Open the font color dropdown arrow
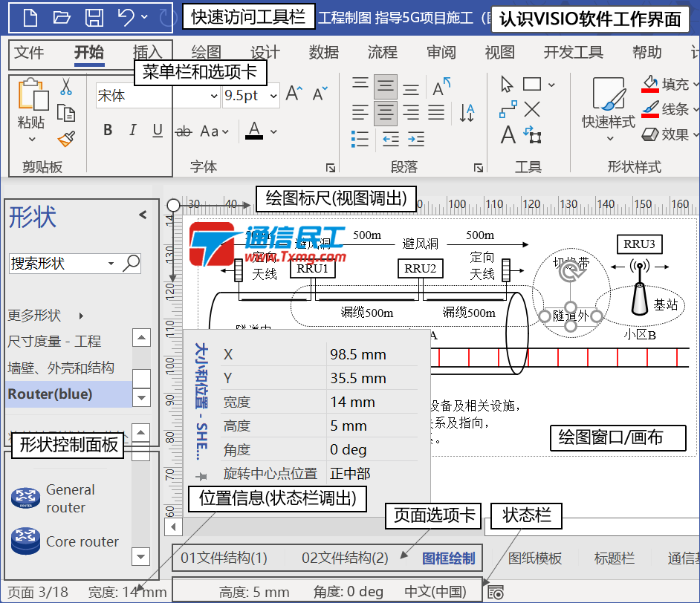This screenshot has height=603, width=700. pos(273,131)
